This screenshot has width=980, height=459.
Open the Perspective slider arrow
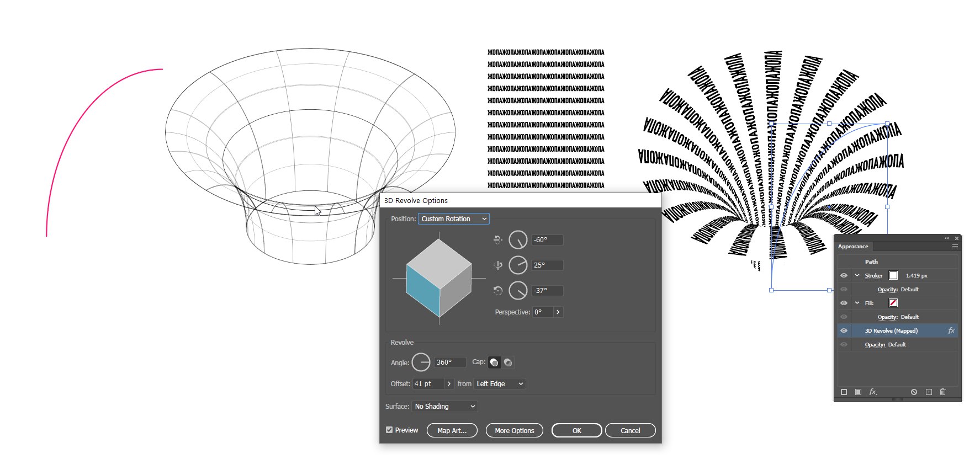[558, 312]
